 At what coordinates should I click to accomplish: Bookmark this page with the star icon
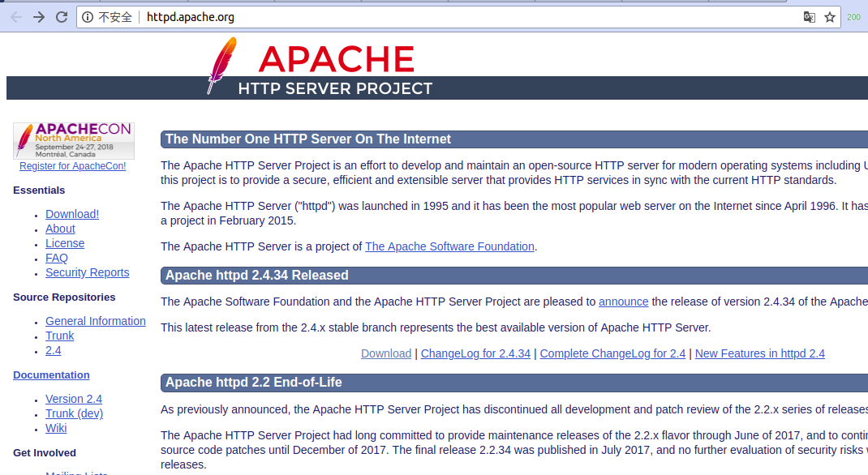[x=829, y=17]
